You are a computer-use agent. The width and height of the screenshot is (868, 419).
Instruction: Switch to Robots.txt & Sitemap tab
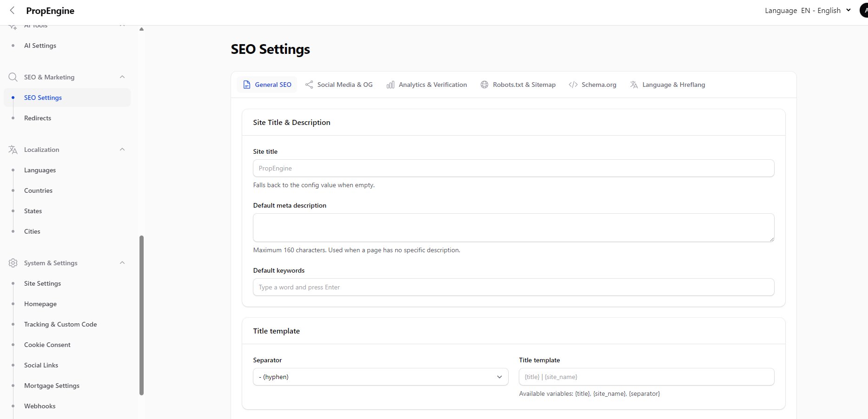tap(518, 85)
